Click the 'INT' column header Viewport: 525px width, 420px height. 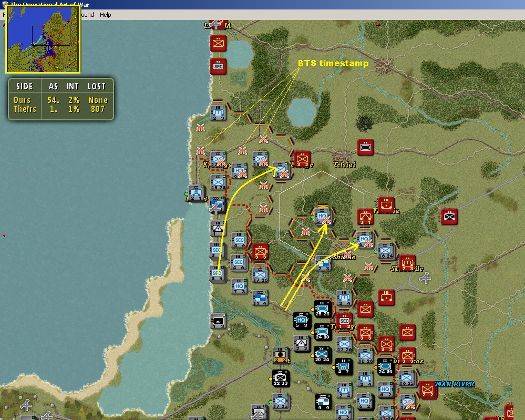(x=73, y=86)
